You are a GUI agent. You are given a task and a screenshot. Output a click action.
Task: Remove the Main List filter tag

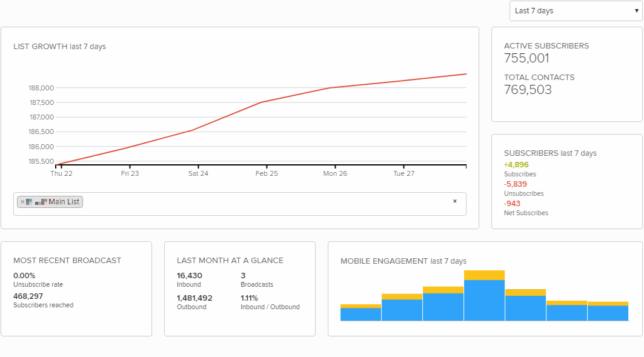click(22, 201)
